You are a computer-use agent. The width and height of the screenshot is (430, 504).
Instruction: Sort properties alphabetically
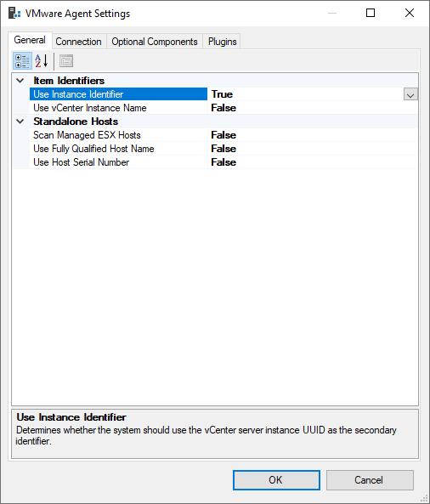pos(42,60)
